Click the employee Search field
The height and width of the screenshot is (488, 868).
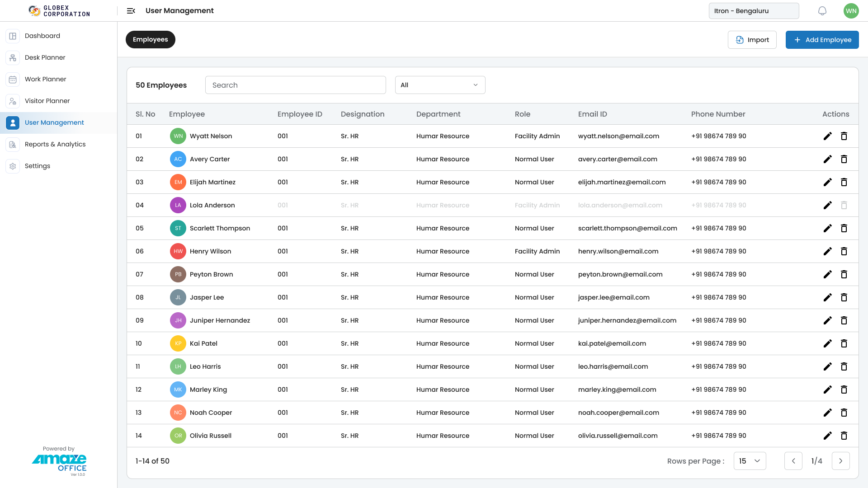point(295,85)
